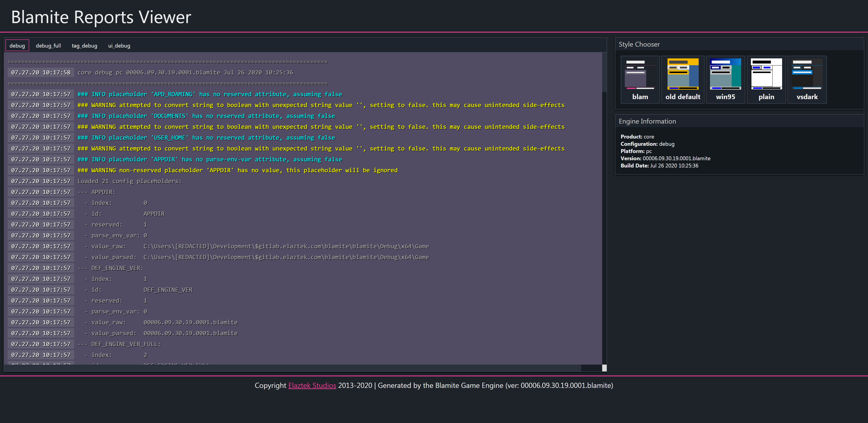The height and width of the screenshot is (423, 868).
Task: Open the Elaztek Studios link
Action: 312,385
